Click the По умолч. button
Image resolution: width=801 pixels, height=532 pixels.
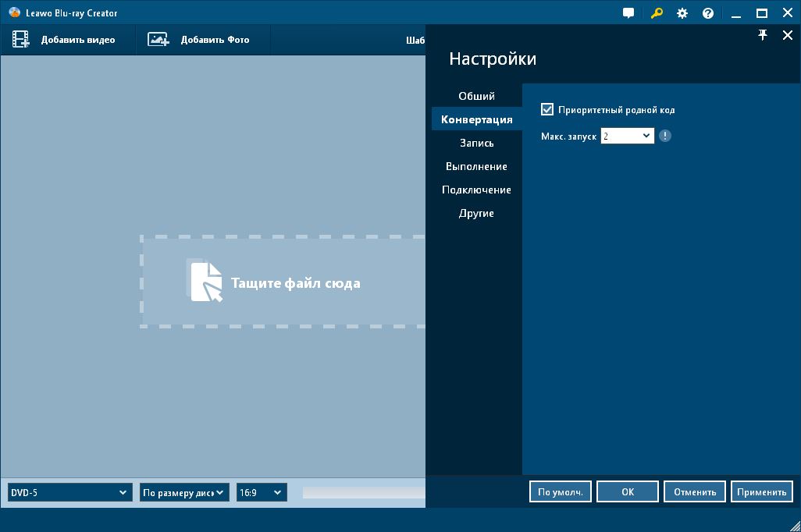tap(561, 491)
